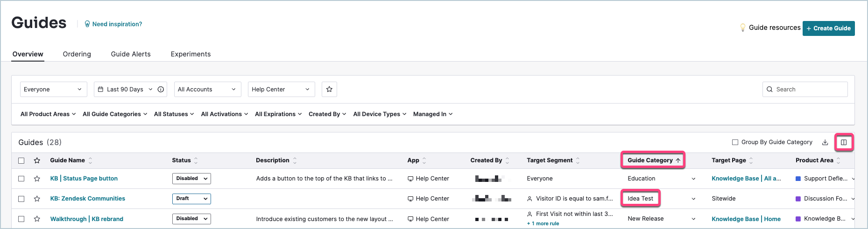Expand Managed In filter
868x229 pixels.
click(433, 114)
